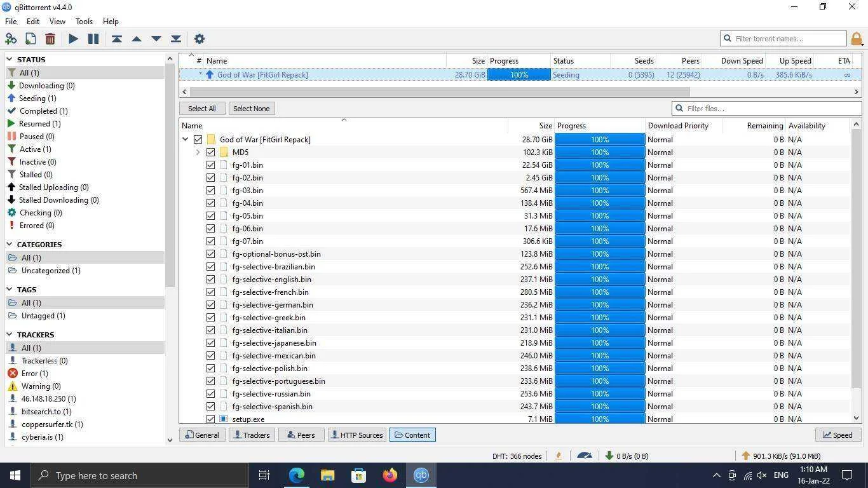The width and height of the screenshot is (868, 488).
Task: Toggle the fg-selective-spanish.bin checkbox
Action: 210,406
